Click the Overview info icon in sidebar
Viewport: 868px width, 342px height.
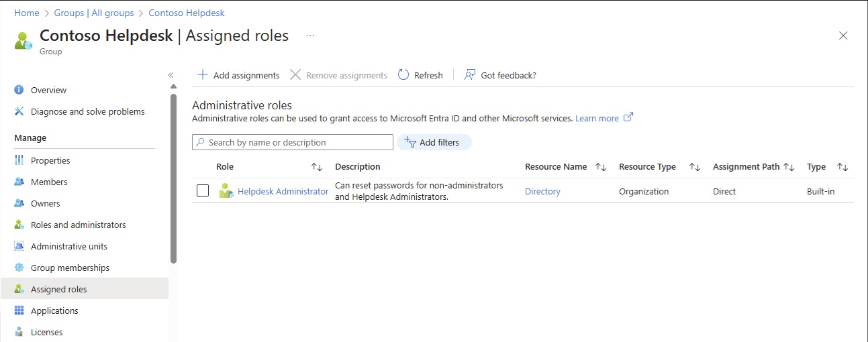[19, 90]
